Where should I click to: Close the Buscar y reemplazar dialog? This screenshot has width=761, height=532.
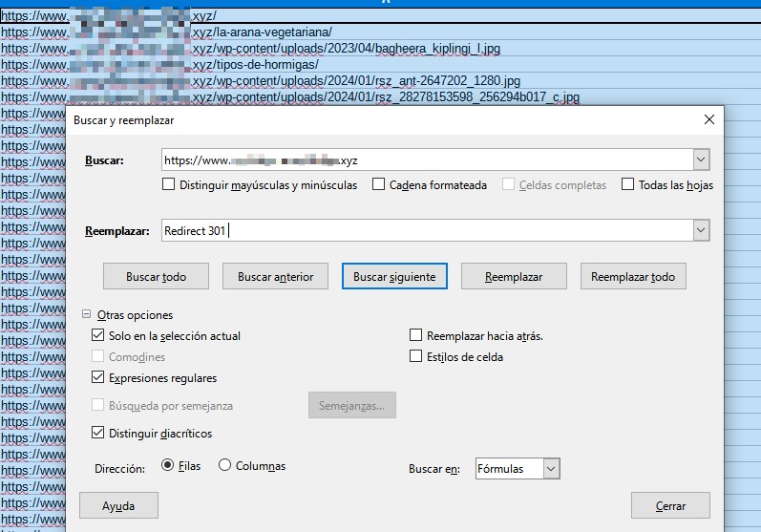coord(708,120)
